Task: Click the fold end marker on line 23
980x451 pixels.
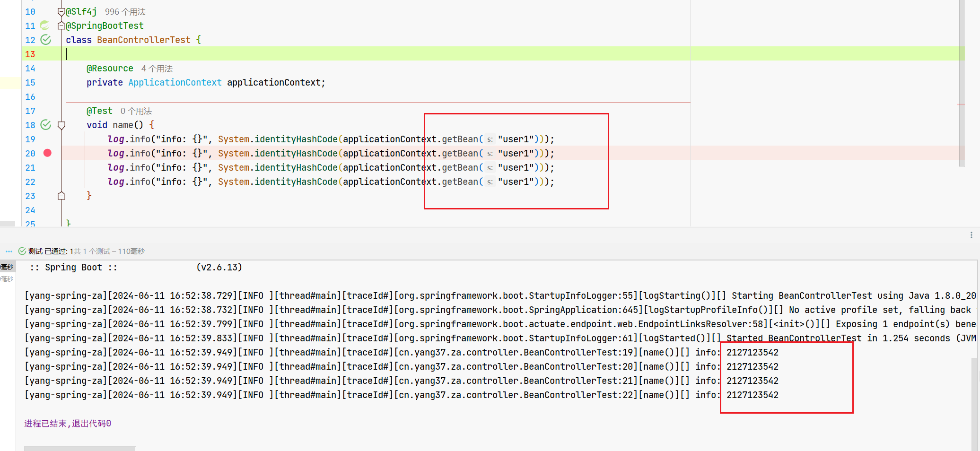Action: click(61, 196)
